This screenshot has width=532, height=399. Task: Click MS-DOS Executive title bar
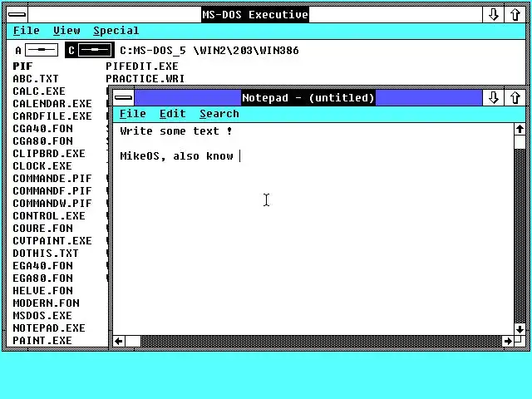[255, 15]
